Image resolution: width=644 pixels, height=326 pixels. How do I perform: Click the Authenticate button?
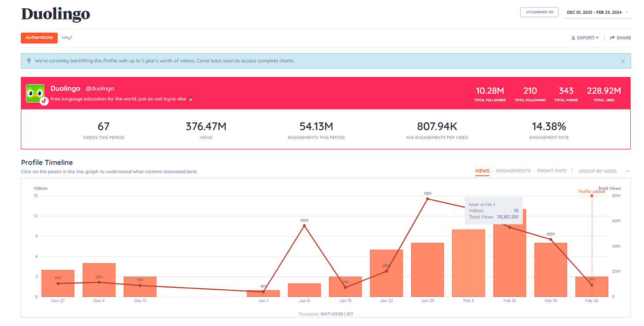39,38
